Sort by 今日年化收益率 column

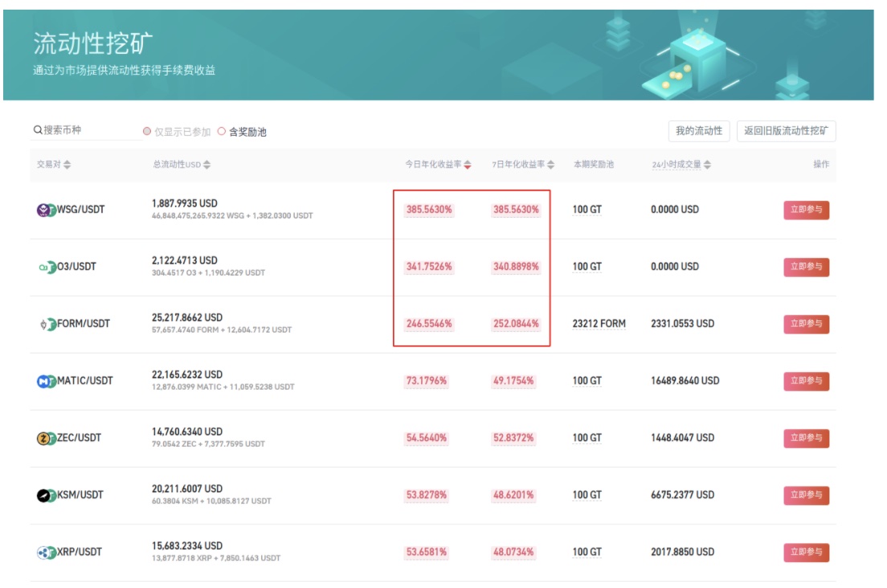[x=468, y=165]
